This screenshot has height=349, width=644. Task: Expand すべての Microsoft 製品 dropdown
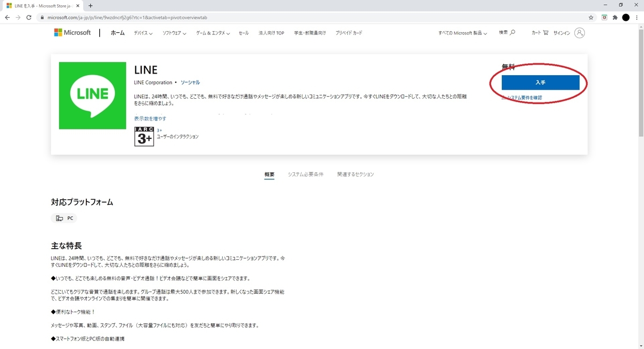click(463, 33)
